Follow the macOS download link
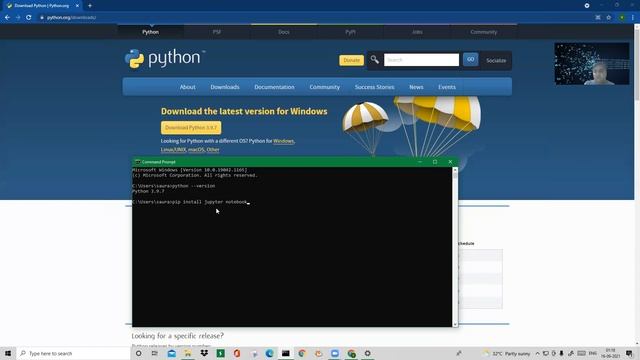The width and height of the screenshot is (640, 360). [x=196, y=149]
